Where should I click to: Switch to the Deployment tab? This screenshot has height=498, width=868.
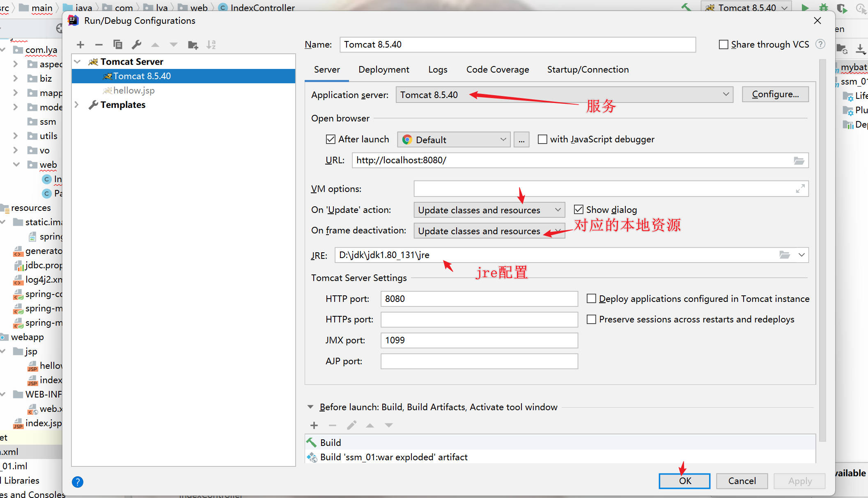tap(383, 70)
